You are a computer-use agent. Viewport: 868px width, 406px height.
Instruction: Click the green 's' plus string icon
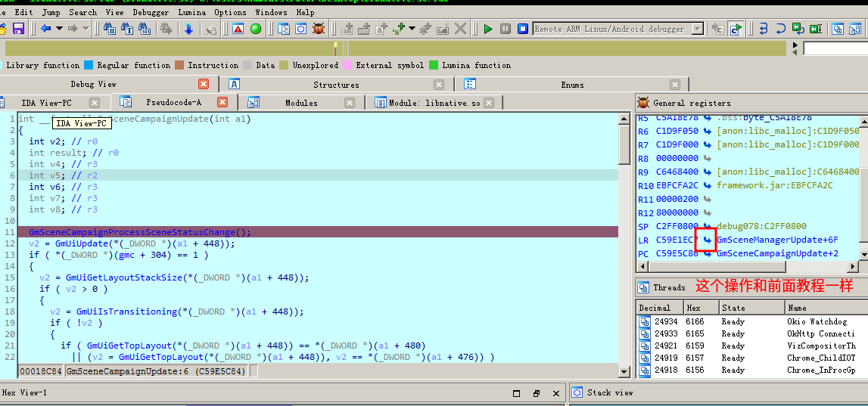(398, 29)
